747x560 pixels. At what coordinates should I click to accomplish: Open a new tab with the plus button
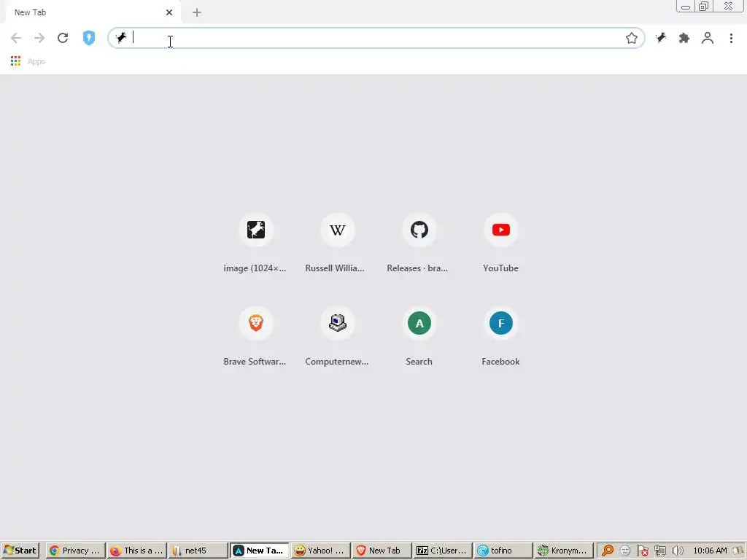click(197, 12)
